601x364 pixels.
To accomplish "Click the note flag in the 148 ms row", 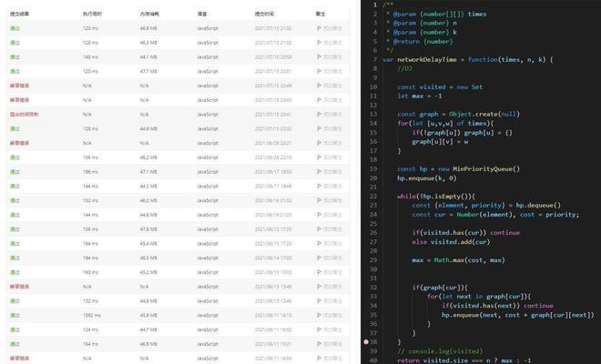I will (319, 56).
